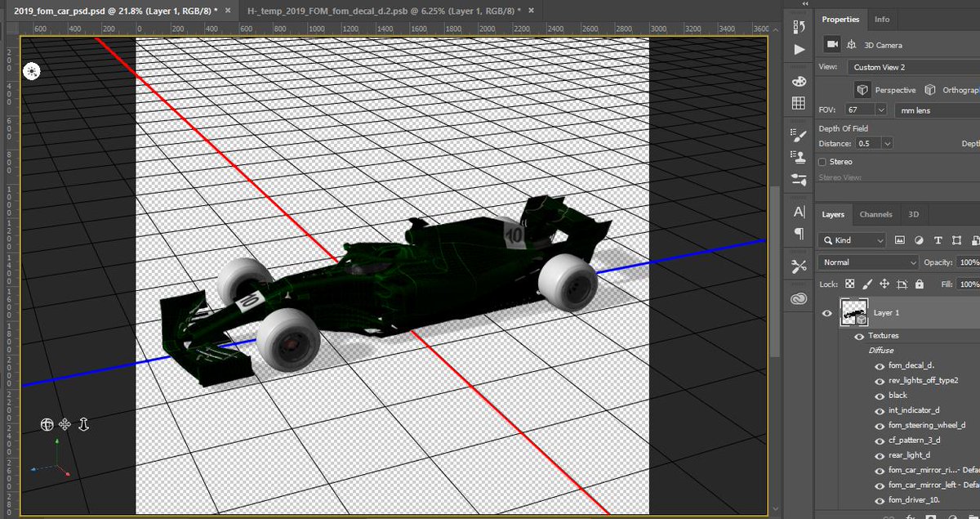The height and width of the screenshot is (519, 980).
Task: Hide the fom_car_mirror_left texture
Action: pyautogui.click(x=880, y=485)
